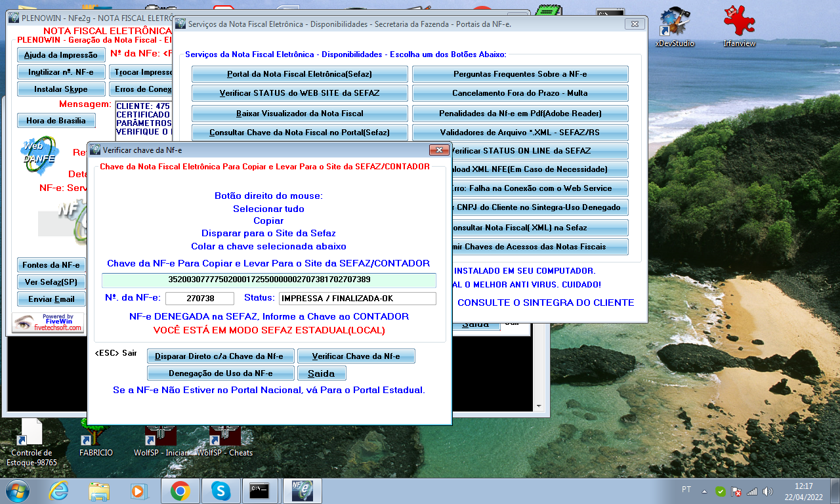Close the Serviços da Nota Fiscal Eletrônica window

[x=633, y=24]
